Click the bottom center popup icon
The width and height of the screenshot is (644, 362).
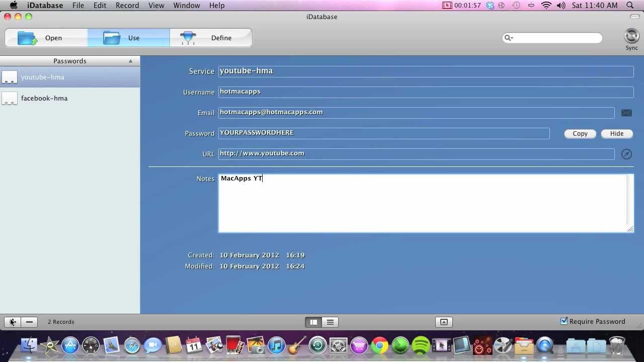point(444,322)
